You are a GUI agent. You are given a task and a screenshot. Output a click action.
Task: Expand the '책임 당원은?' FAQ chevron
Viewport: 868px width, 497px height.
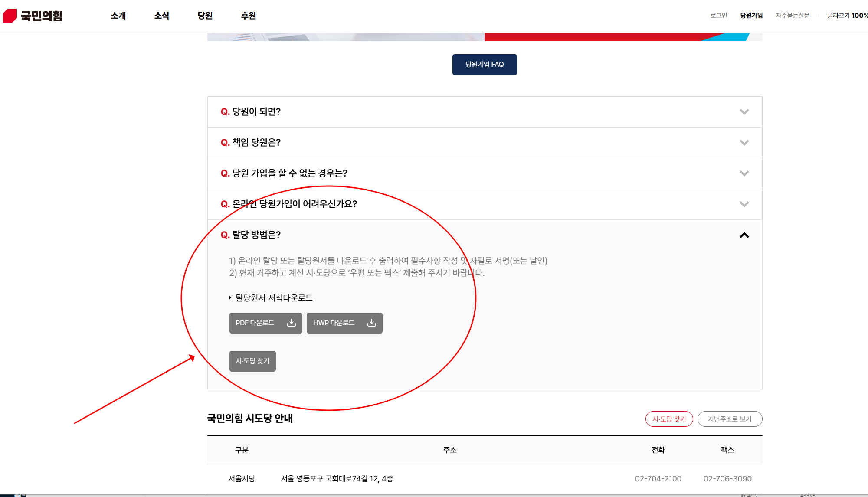coord(744,143)
